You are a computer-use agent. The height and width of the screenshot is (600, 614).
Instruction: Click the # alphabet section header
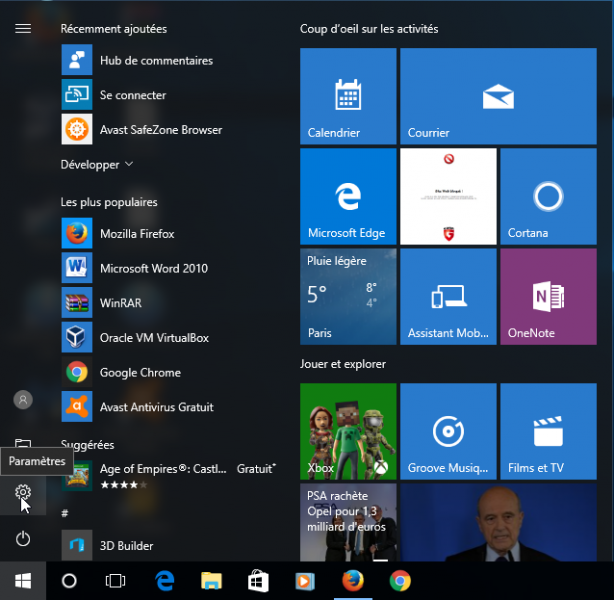click(x=65, y=513)
